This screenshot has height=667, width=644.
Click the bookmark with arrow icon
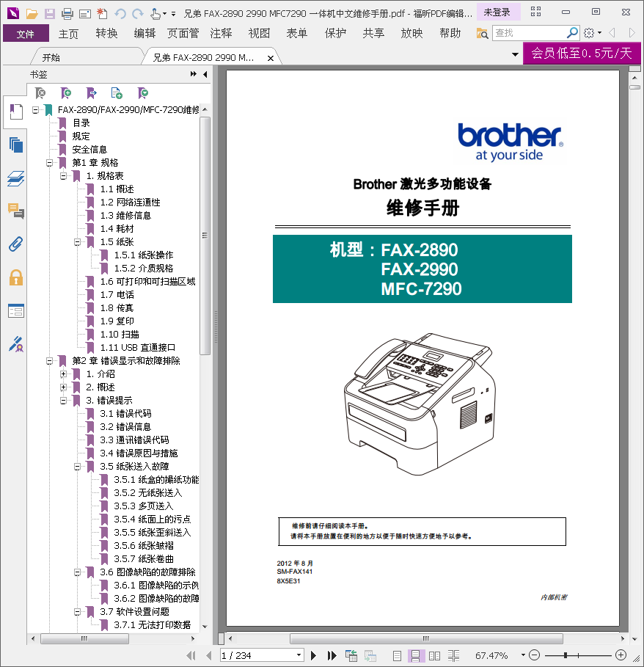92,92
